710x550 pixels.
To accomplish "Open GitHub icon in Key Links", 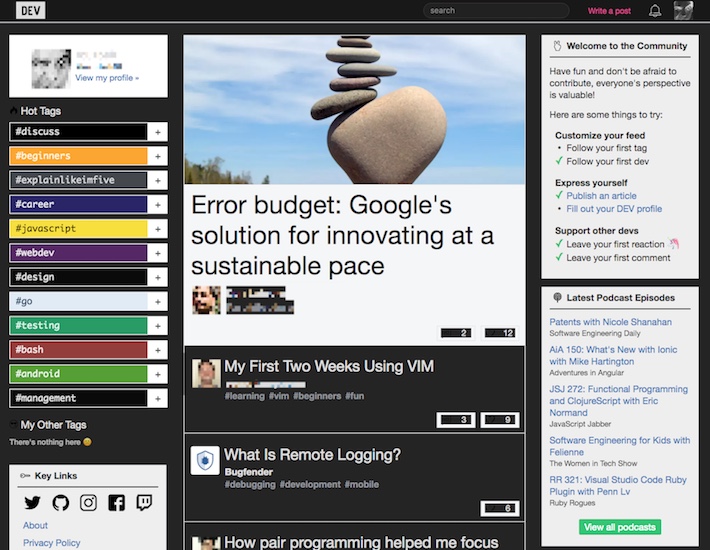I will tap(61, 502).
